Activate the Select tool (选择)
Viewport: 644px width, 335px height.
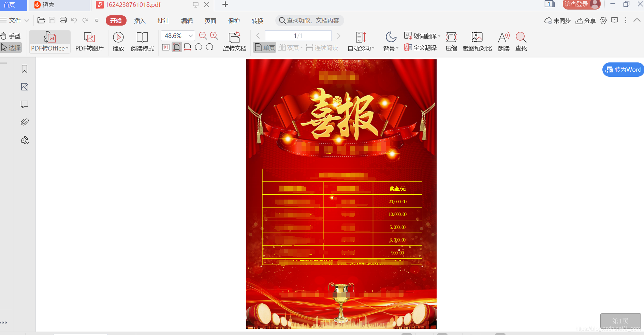[11, 47]
